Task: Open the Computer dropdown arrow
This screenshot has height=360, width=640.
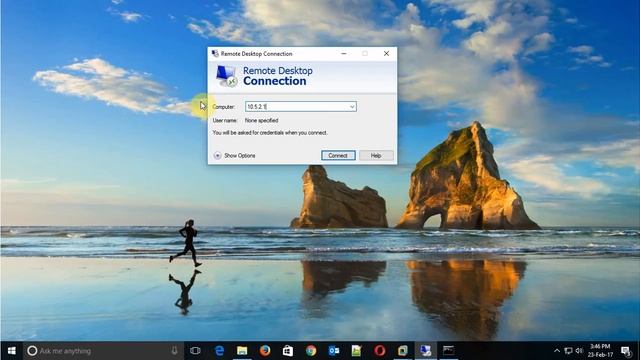Action: [x=352, y=107]
